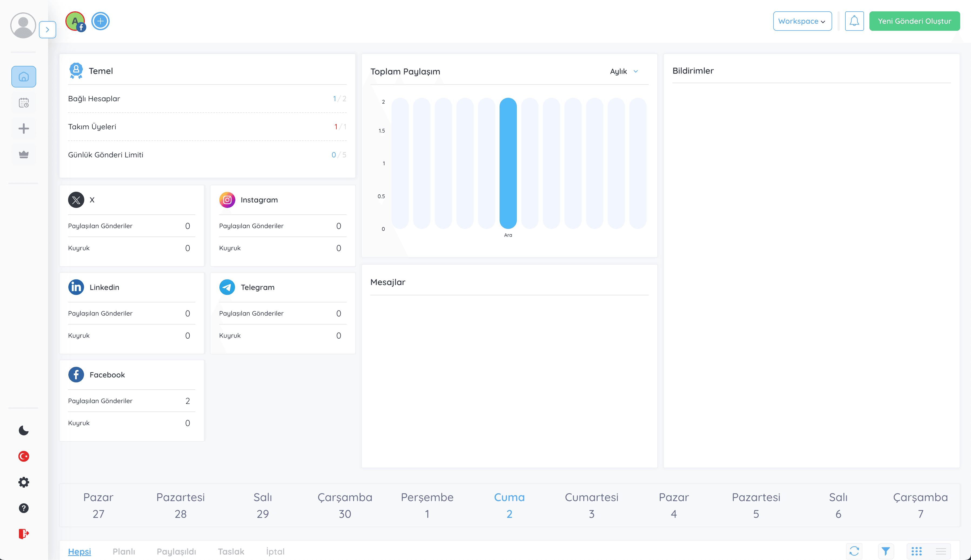This screenshot has height=560, width=971.
Task: Switch to the Taslak tab
Action: 231,552
